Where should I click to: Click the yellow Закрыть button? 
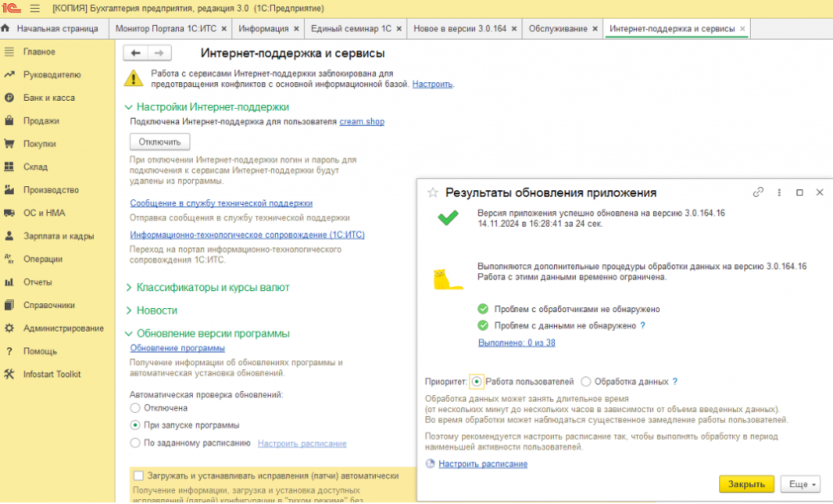coord(747,484)
